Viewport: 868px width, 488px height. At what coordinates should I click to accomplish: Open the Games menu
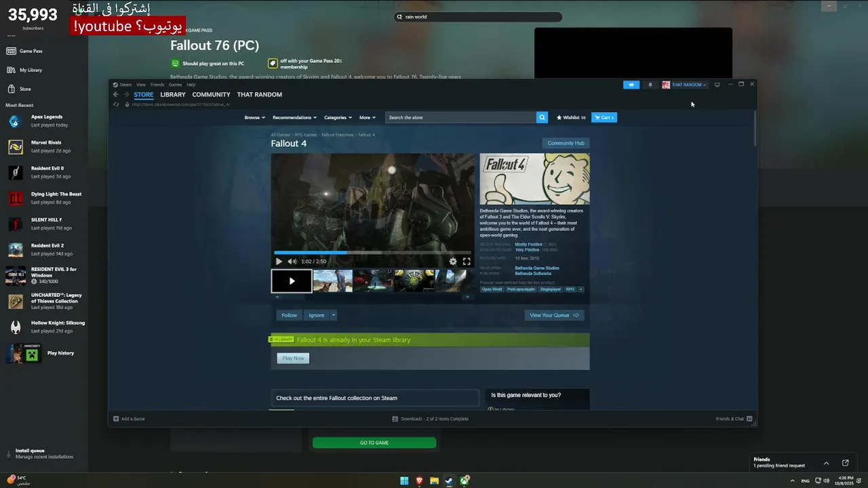pyautogui.click(x=175, y=85)
